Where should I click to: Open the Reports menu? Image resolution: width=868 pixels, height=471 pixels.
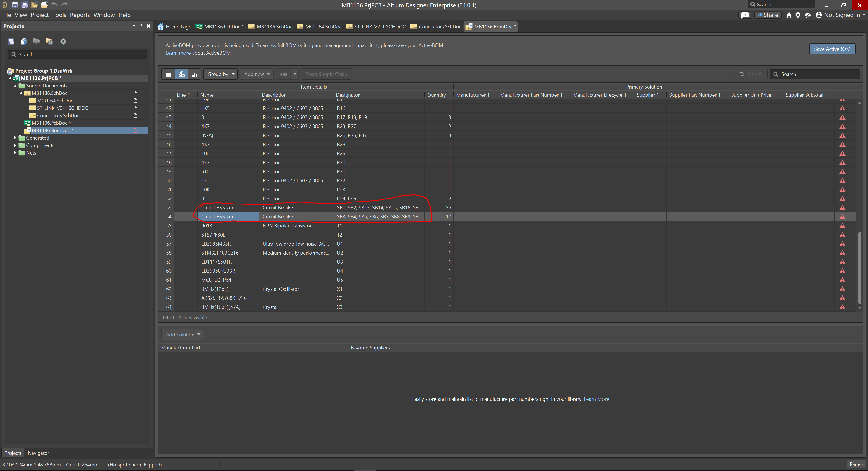[x=80, y=15]
